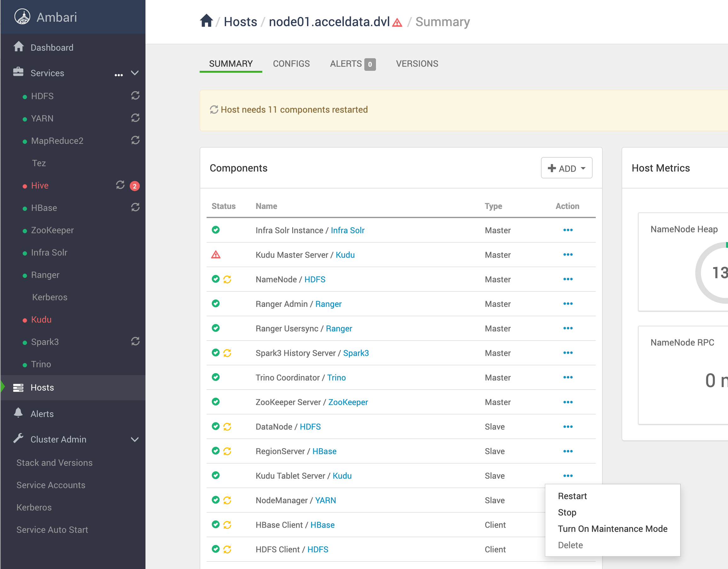The height and width of the screenshot is (569, 728).
Task: Click the NameNode RPC metric widget
Action: [x=683, y=375]
